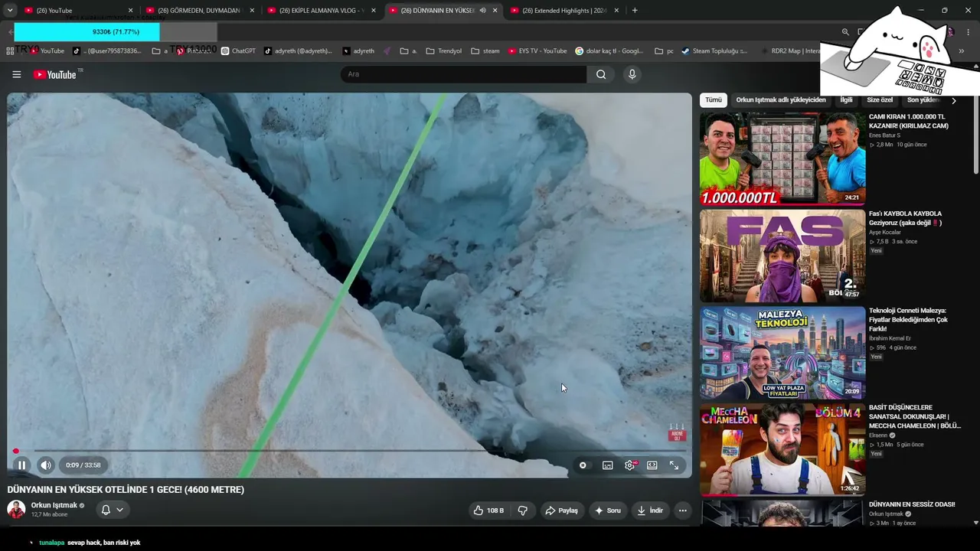Like the video with 108 B likes
The width and height of the screenshot is (980, 551).
tap(488, 510)
